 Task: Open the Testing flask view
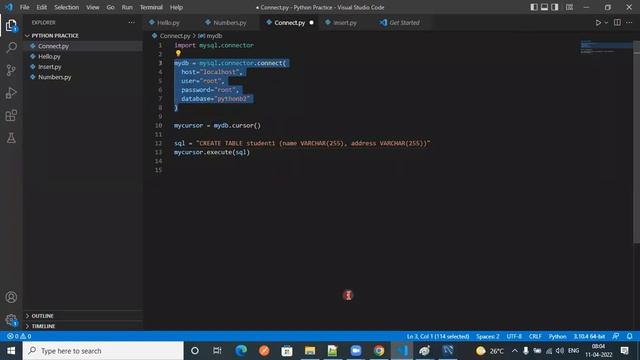pos(11,138)
